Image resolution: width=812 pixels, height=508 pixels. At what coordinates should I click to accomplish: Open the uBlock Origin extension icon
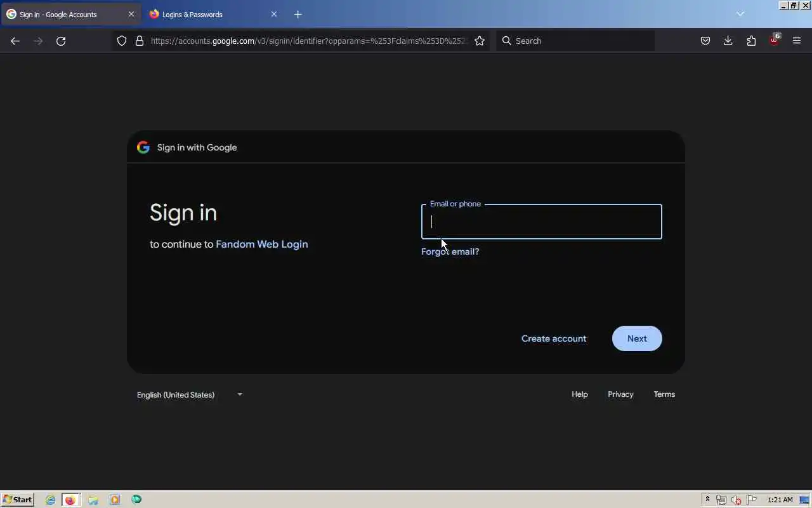tap(774, 41)
